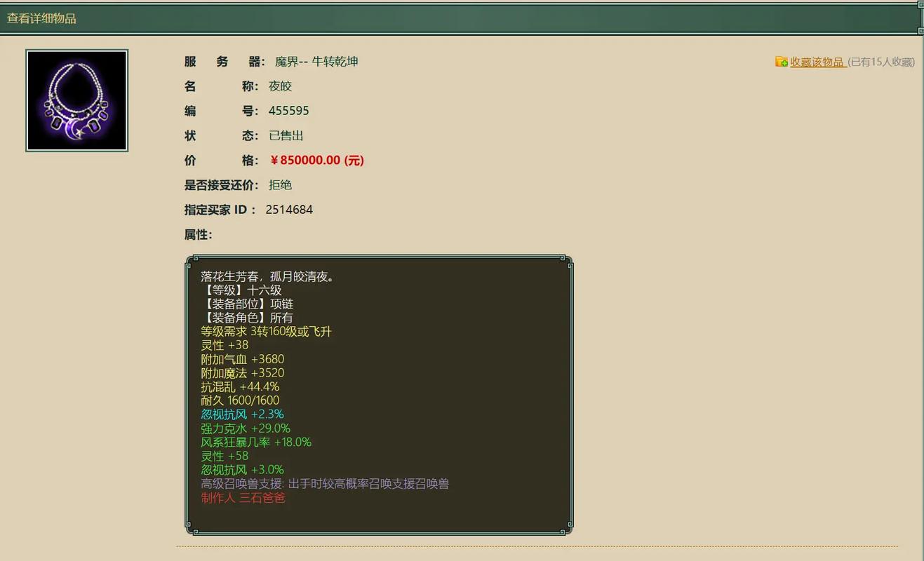Select the server name 魔界-- 牛转乾坤
Screen dimensions: 924x561
point(316,61)
